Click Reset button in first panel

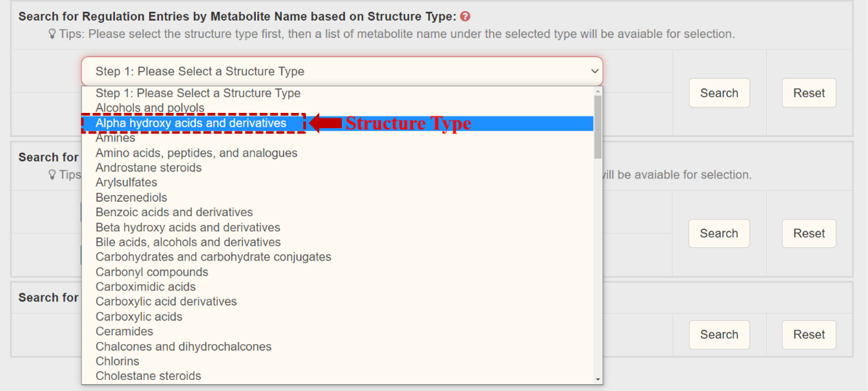click(x=809, y=94)
